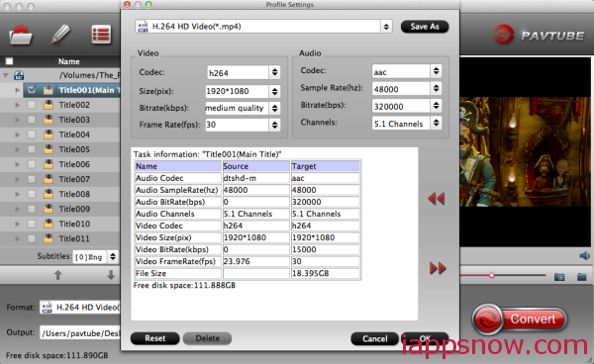Open the snapshot folder icon

582,277
